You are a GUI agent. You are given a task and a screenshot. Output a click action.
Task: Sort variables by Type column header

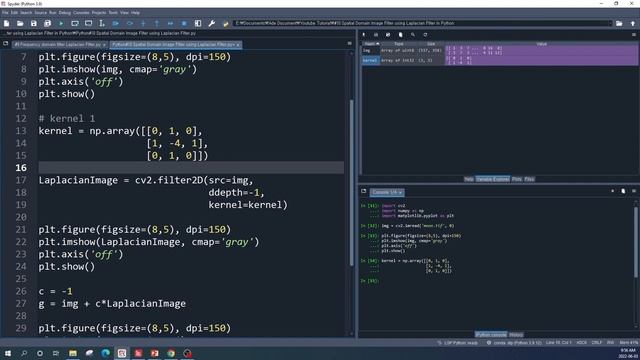pyautogui.click(x=399, y=43)
